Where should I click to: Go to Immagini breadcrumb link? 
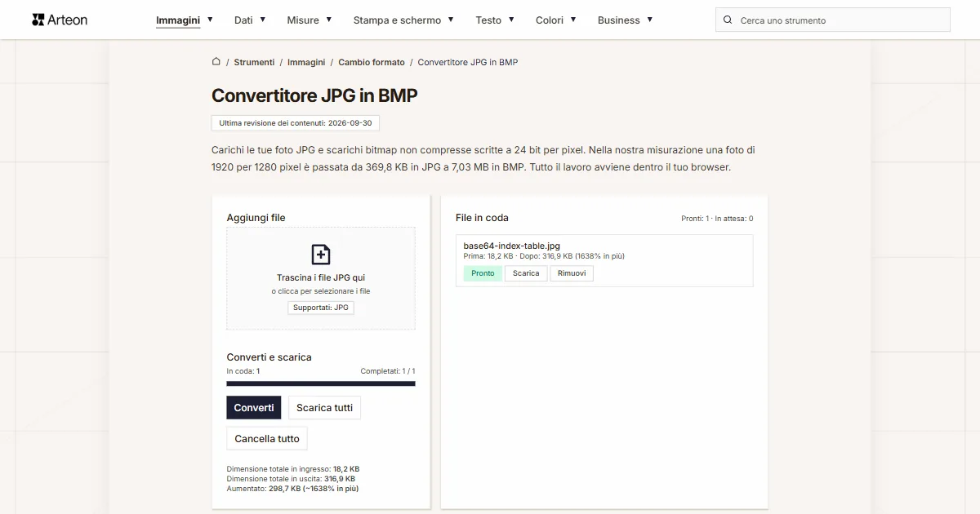click(306, 62)
